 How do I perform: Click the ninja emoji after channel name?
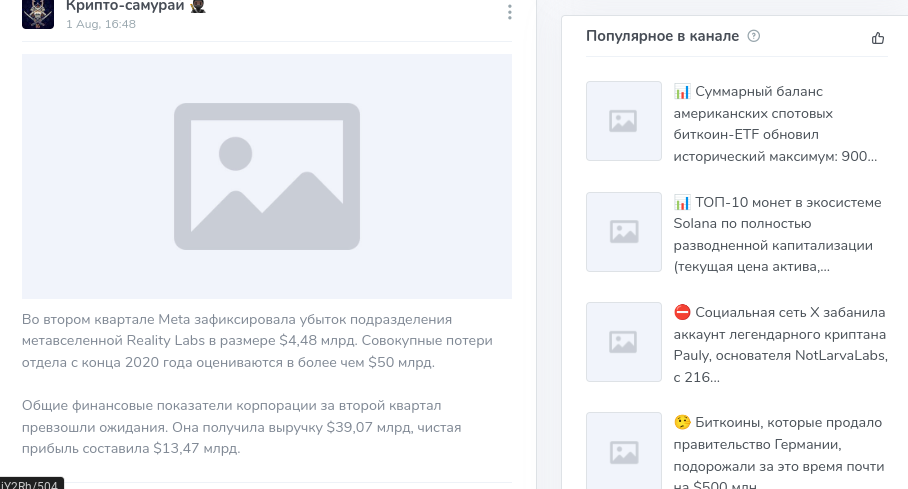tap(198, 6)
